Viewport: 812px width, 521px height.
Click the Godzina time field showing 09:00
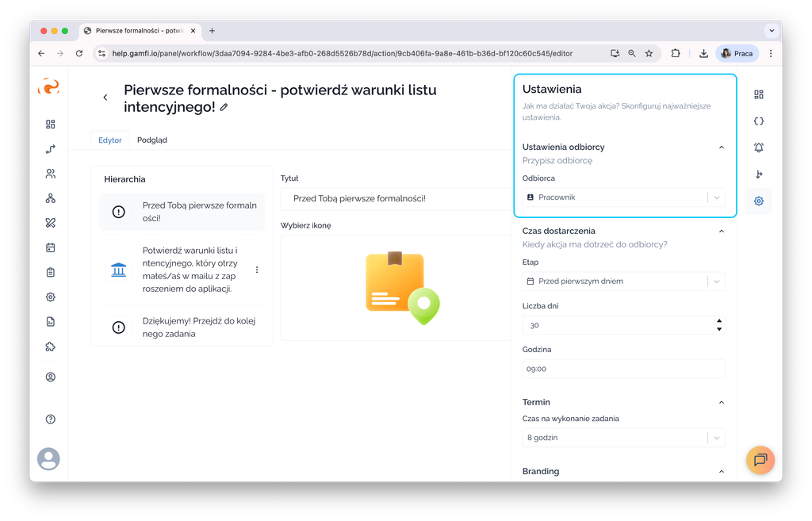click(x=623, y=369)
